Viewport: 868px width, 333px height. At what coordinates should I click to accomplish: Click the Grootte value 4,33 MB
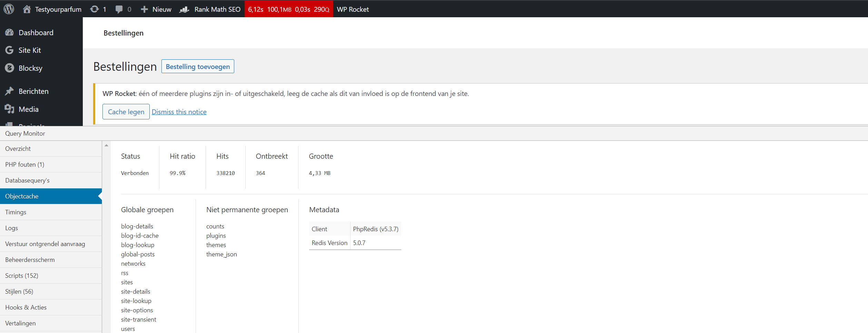pos(319,173)
